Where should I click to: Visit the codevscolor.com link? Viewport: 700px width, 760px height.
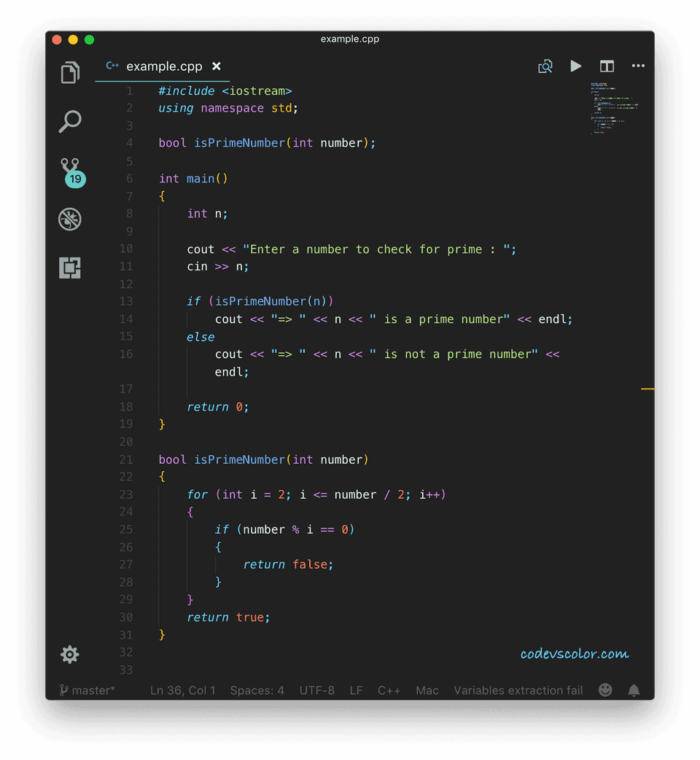click(574, 654)
